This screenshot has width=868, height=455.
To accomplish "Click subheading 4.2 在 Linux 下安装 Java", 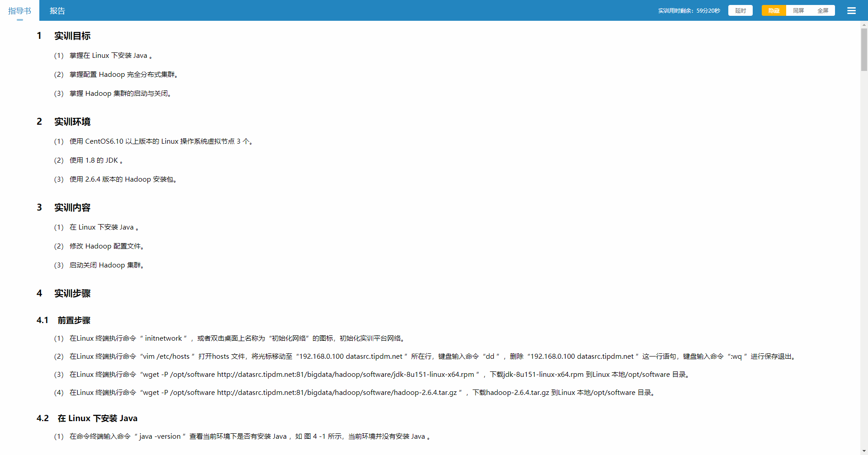I will 87,418.
